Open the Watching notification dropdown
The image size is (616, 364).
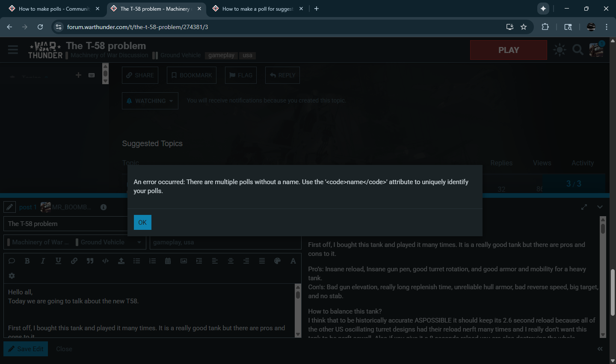tap(150, 101)
